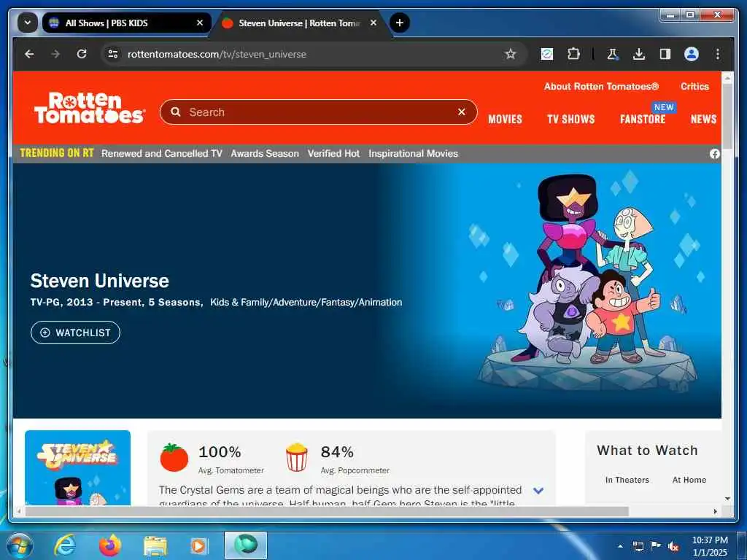The image size is (747, 560).
Task: Open Awards Season trending link
Action: coord(265,153)
